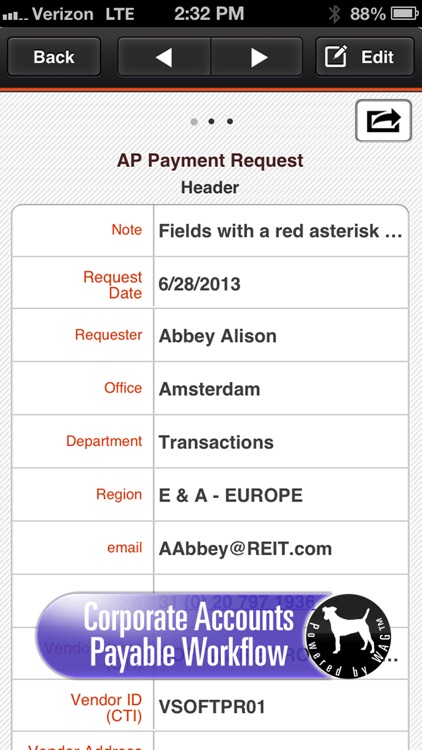Tap the Back button

(x=54, y=57)
